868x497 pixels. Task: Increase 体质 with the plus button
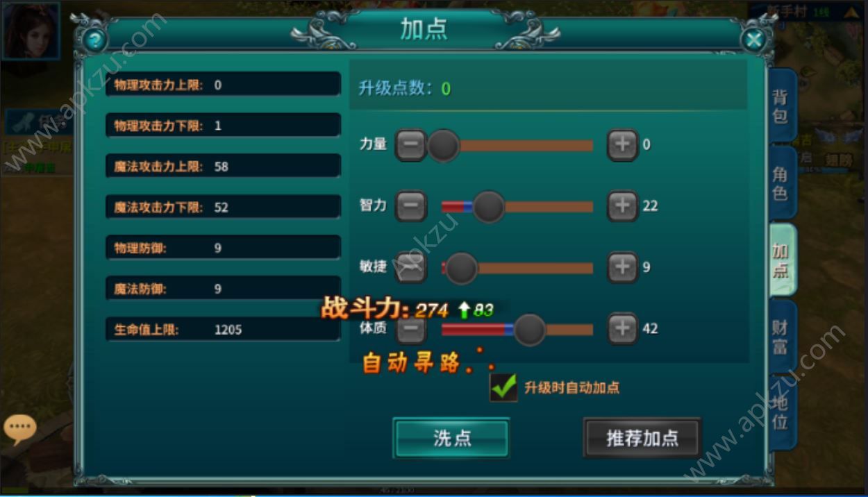622,329
